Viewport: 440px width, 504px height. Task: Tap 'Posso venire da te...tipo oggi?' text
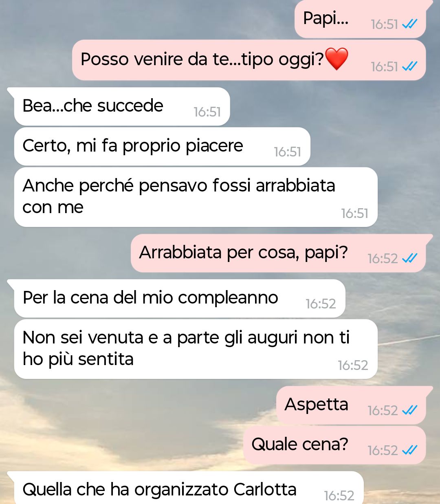pos(202,59)
